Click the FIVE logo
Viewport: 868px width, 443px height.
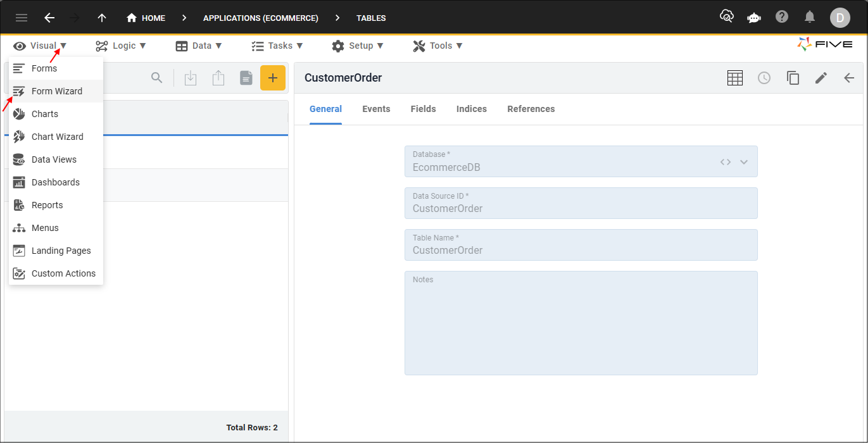click(826, 44)
